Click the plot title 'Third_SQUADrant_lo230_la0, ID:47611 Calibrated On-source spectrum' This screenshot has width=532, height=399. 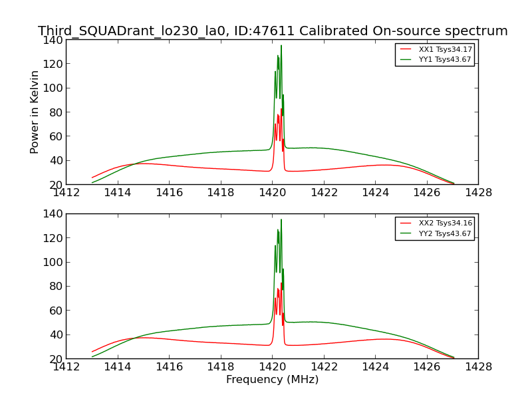click(273, 31)
